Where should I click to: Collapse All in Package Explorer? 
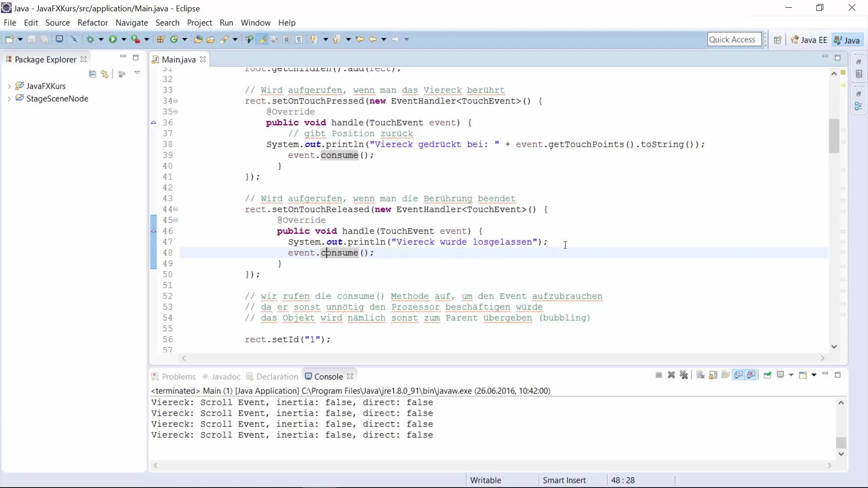coord(93,74)
